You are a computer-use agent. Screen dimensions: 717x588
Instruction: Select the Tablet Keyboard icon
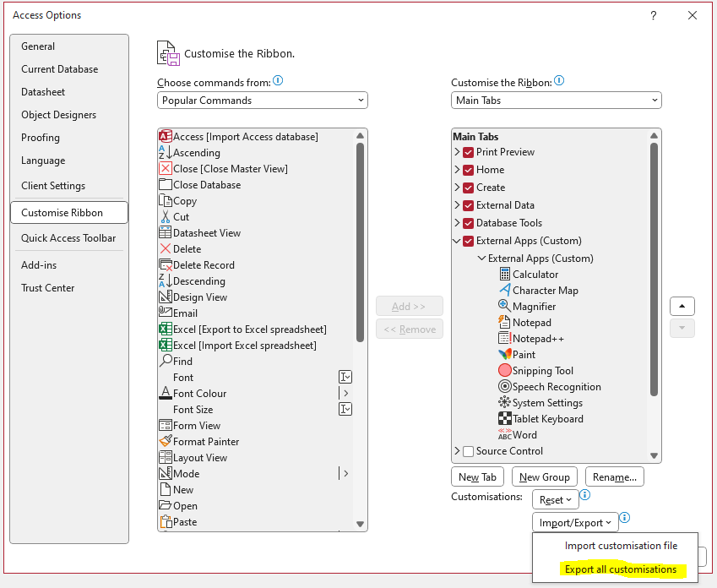point(504,418)
